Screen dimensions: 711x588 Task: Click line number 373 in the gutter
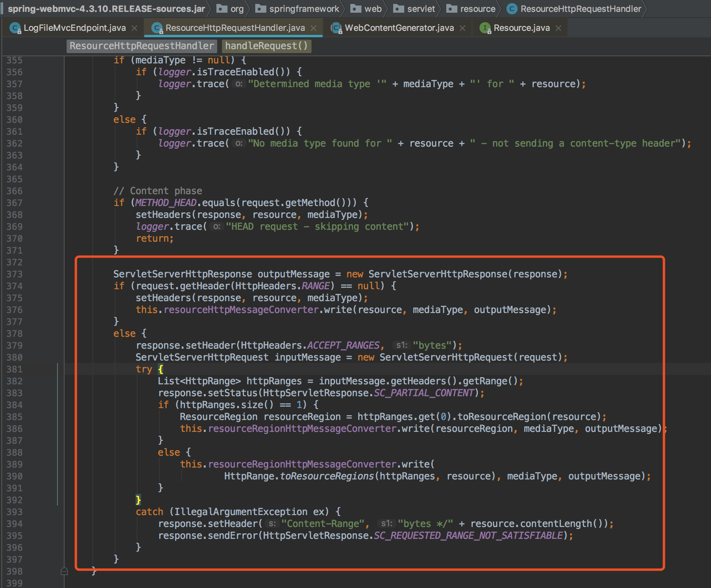pos(14,274)
